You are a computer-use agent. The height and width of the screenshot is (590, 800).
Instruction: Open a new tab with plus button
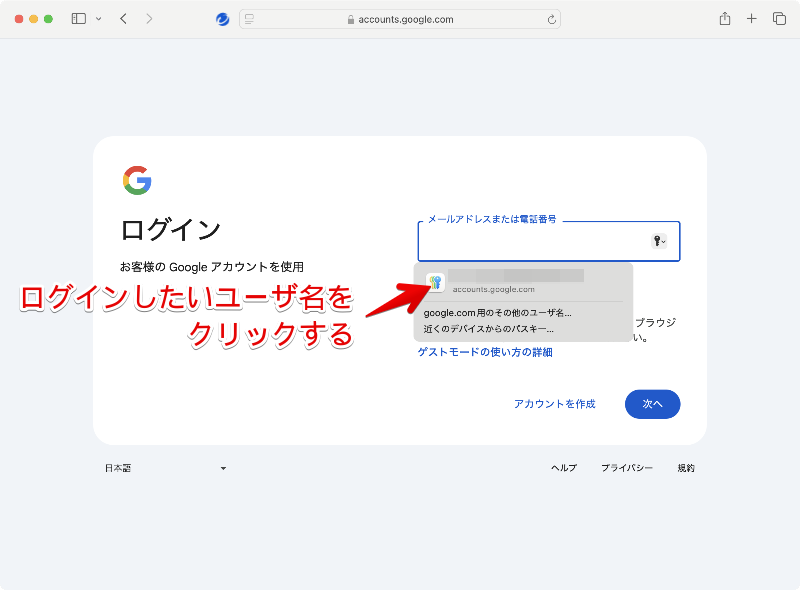click(752, 19)
